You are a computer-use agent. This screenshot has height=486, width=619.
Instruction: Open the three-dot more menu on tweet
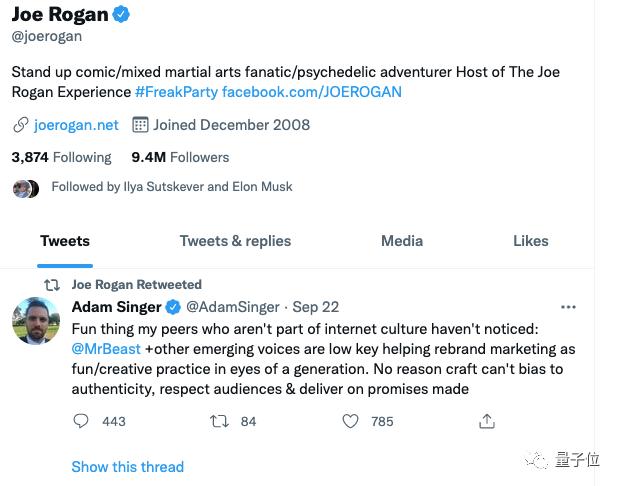point(568,307)
